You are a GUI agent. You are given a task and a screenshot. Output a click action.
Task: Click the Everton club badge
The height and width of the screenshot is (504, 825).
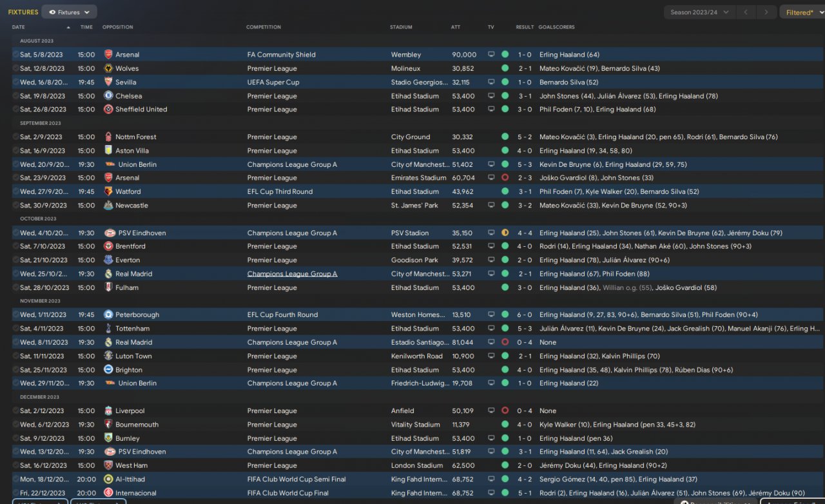coord(108,260)
